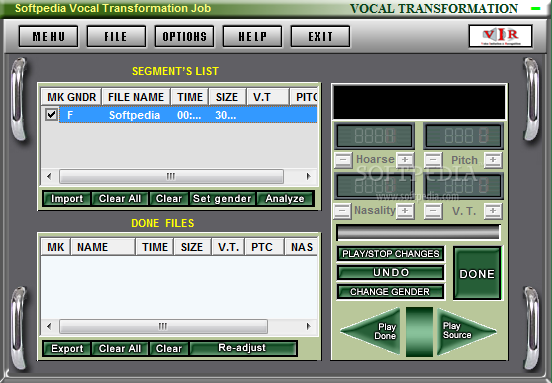This screenshot has height=383, width=552.
Task: Open the OPTIONS menu
Action: pos(184,36)
